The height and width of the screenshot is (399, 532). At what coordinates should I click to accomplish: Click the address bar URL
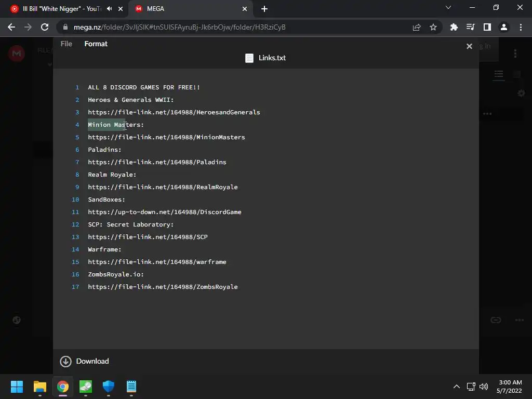coord(179,27)
